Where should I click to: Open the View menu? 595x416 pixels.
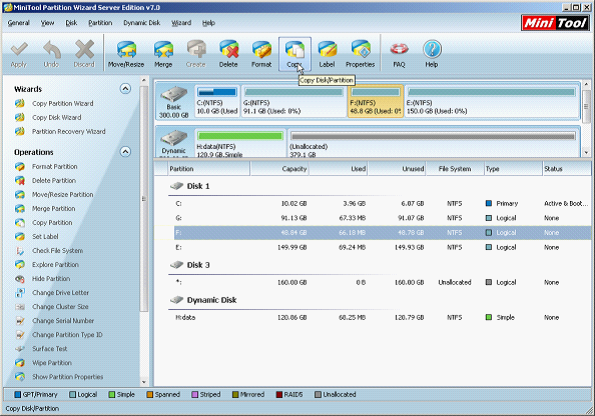47,23
